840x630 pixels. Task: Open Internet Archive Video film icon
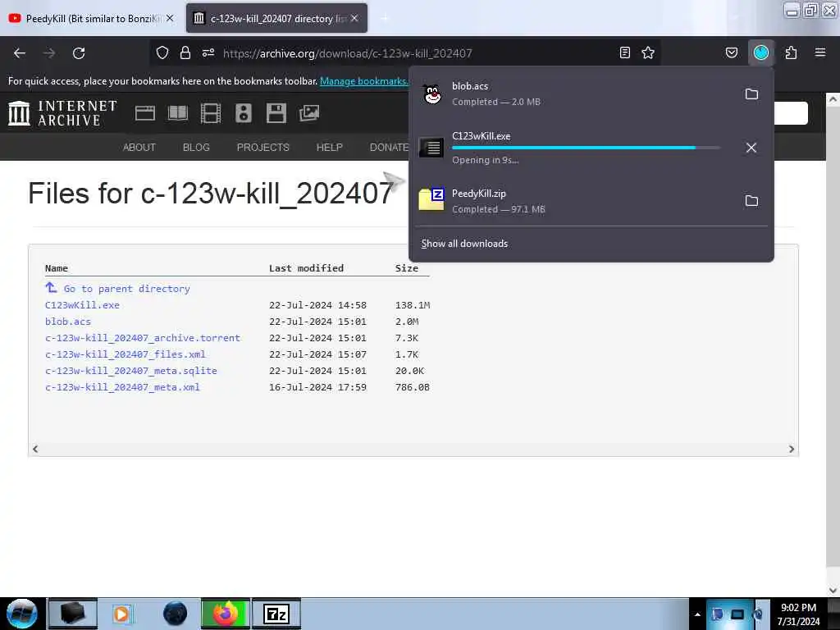coord(211,113)
